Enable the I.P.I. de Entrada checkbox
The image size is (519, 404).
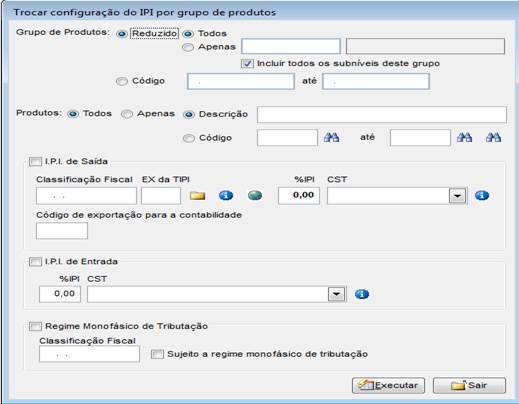35,262
